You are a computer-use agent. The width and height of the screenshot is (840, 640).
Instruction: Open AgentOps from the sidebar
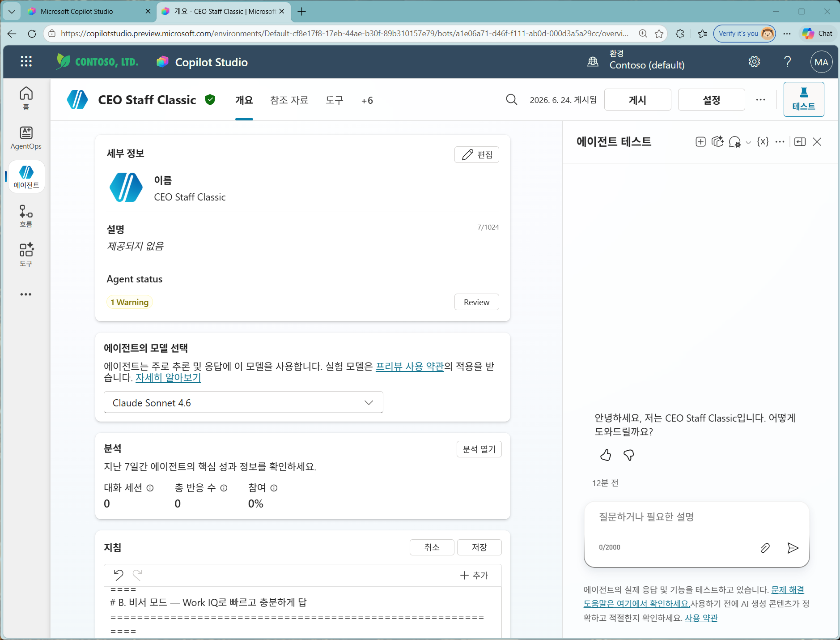click(26, 138)
